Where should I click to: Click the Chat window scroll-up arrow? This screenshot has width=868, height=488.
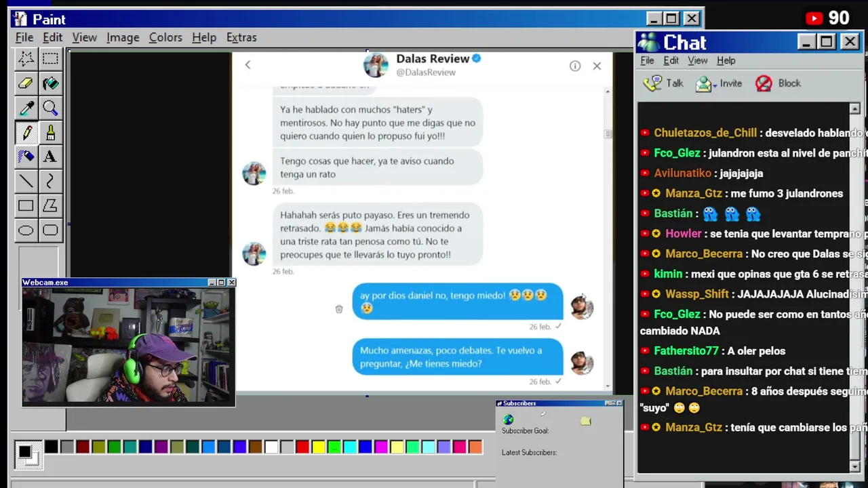pyautogui.click(x=854, y=109)
